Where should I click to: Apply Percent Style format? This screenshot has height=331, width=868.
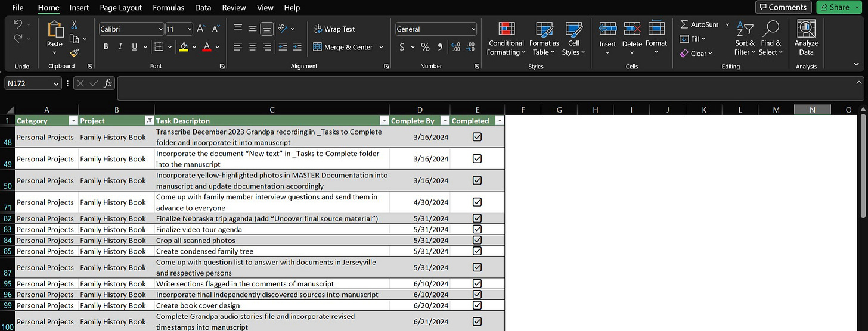425,47
